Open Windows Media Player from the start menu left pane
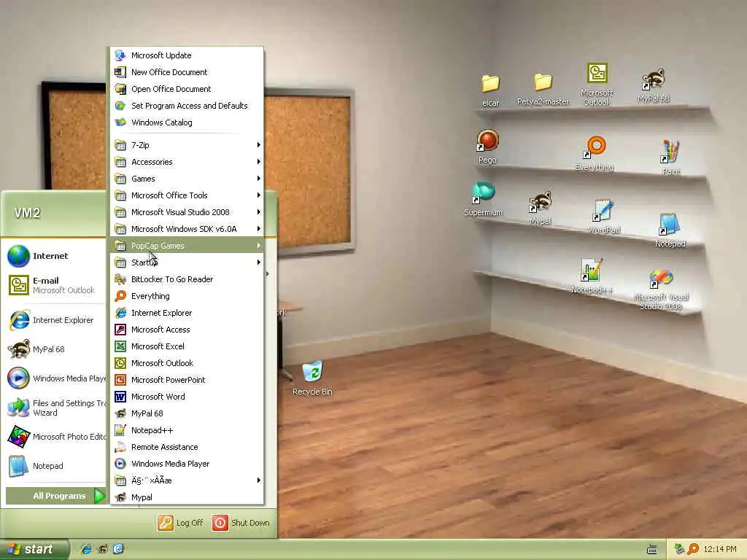Image resolution: width=747 pixels, height=560 pixels. (x=56, y=378)
